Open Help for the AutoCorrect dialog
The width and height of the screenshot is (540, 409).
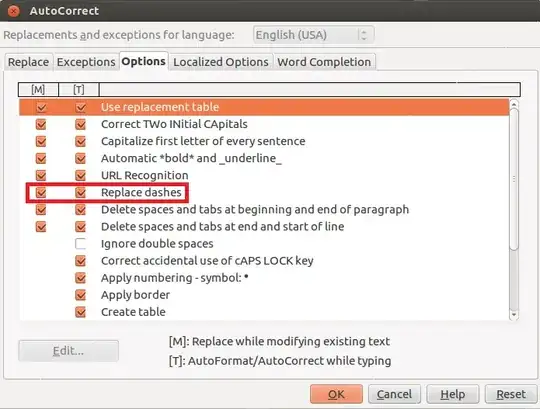[x=453, y=394]
